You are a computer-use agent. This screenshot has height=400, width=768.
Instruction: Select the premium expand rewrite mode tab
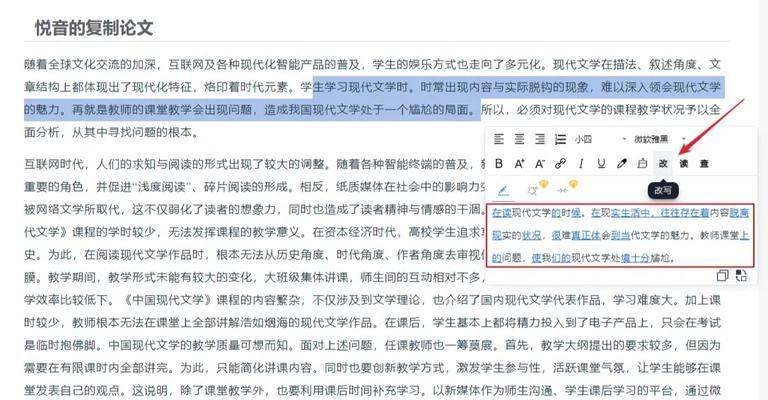[x=536, y=188]
